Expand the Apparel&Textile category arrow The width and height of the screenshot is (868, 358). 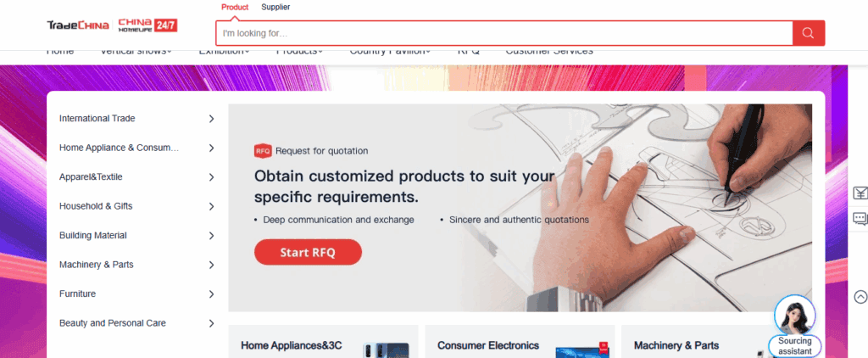211,177
